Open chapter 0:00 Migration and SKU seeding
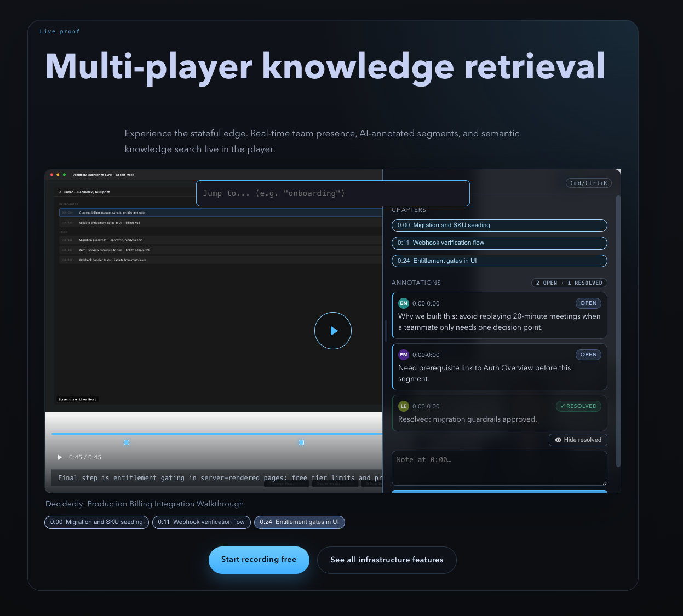This screenshot has height=616, width=683. click(499, 225)
